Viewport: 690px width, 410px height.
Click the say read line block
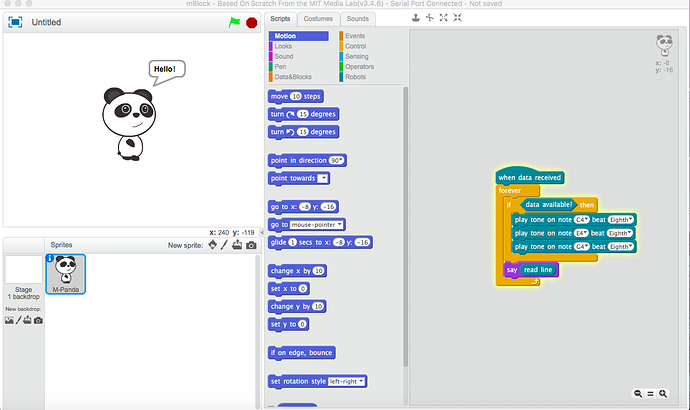[510, 270]
